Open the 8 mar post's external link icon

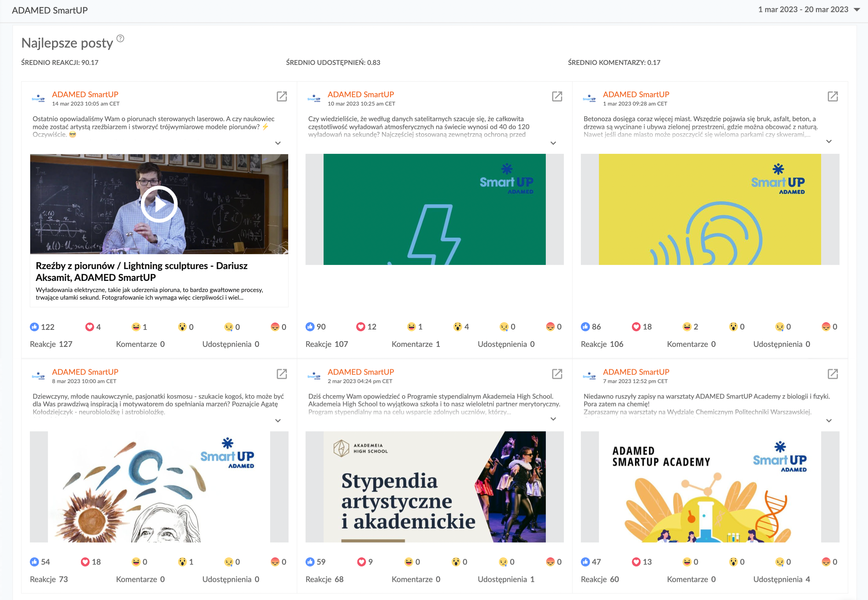tap(282, 374)
